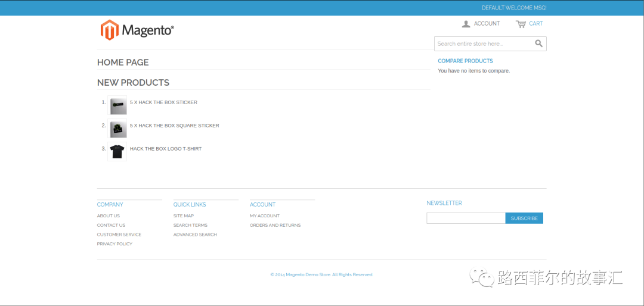
Task: Click the shopping cart icon
Action: tap(521, 24)
